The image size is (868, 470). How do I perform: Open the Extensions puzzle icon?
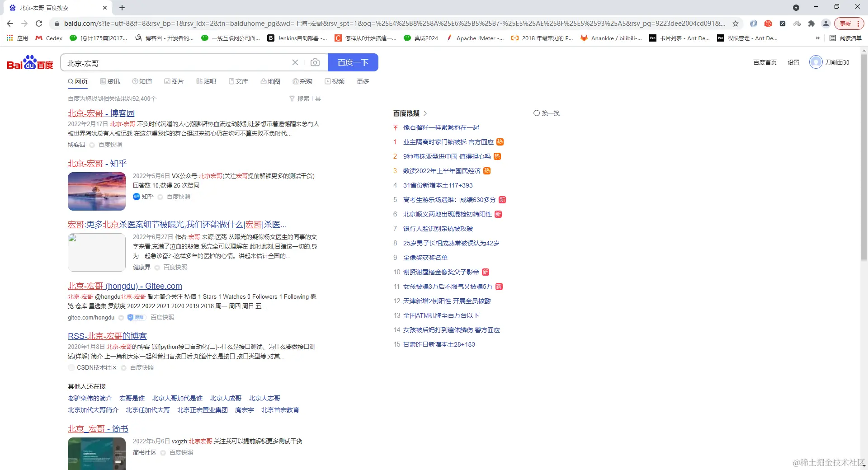point(811,23)
